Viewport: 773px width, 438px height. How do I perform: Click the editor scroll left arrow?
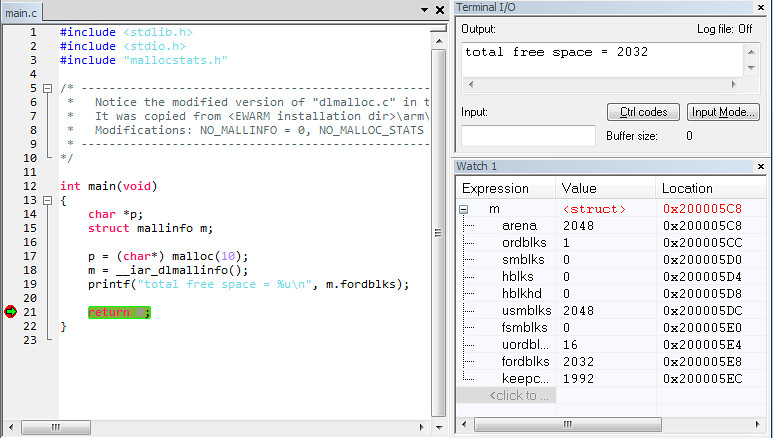pyautogui.click(x=11, y=427)
